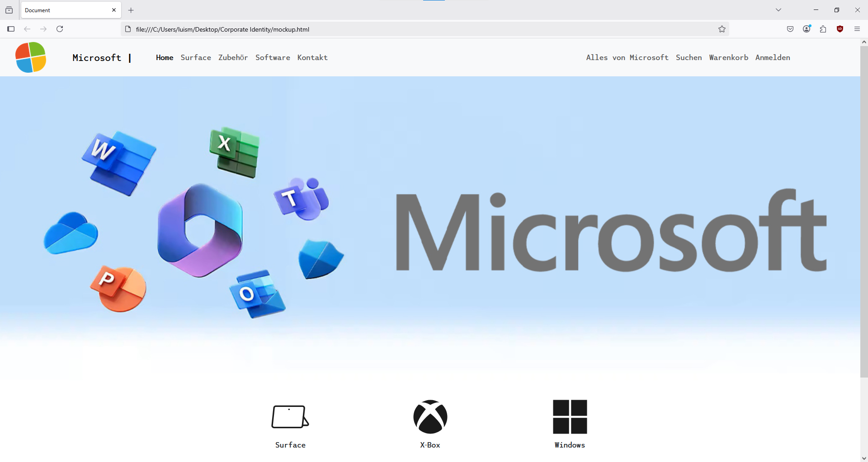Open the Kontakt nav item
Image resolution: width=868 pixels, height=462 pixels.
point(312,57)
